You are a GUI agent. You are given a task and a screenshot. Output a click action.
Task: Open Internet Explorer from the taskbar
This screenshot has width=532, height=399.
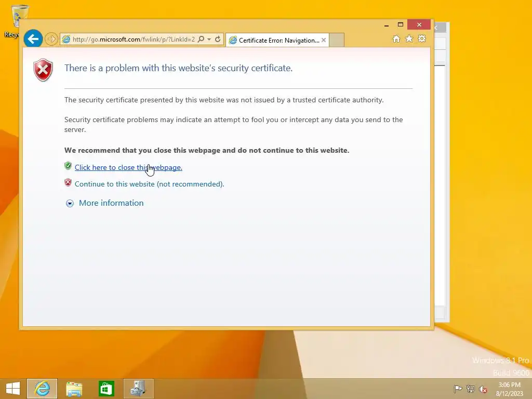(42, 389)
